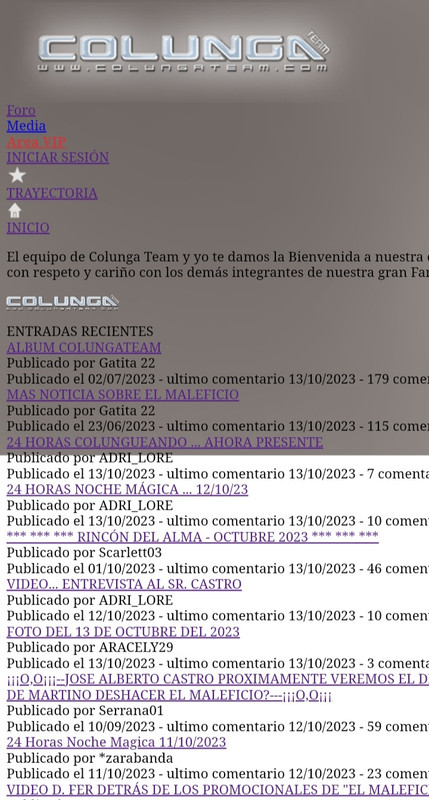Open FOTO DEL 13 DE OCTUBRE DEL 2023
The width and height of the screenshot is (429, 800).
coord(123,632)
